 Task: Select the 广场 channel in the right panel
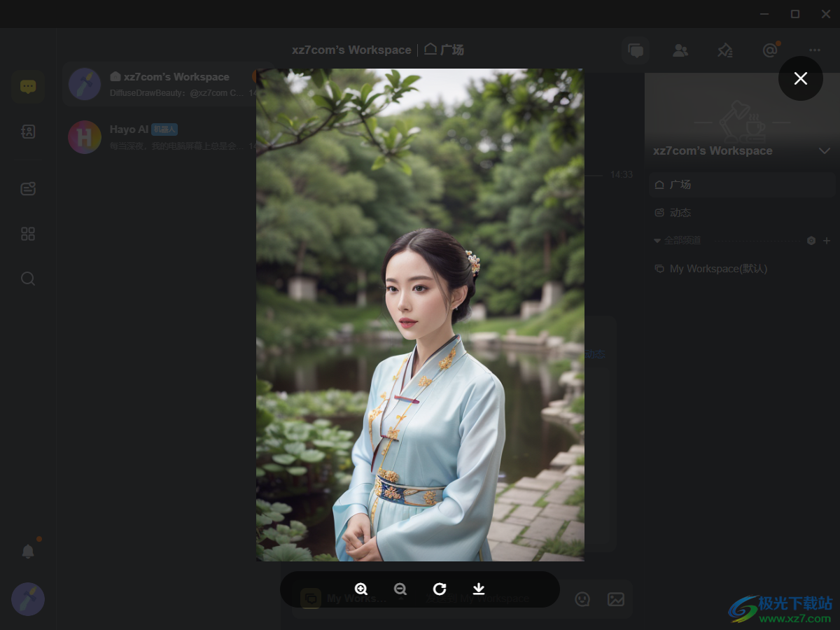click(742, 185)
